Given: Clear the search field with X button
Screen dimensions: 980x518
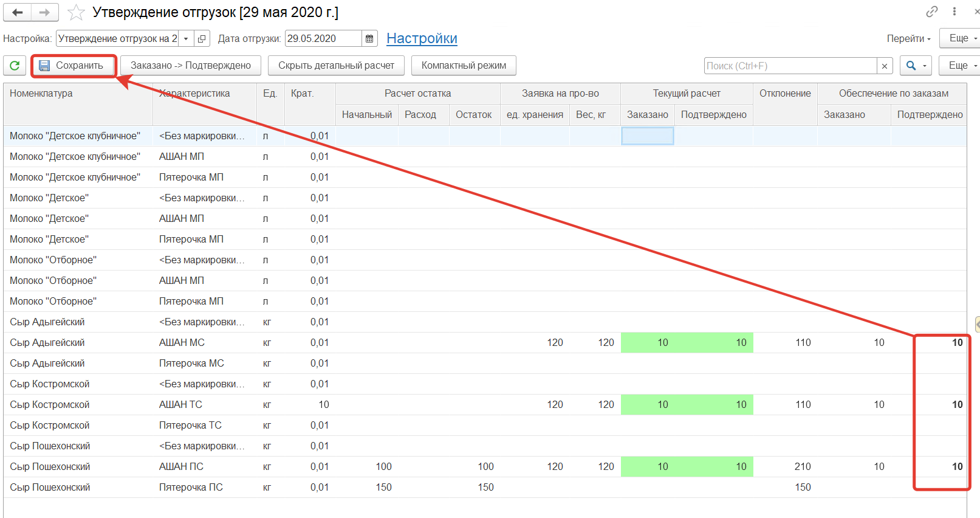Looking at the screenshot, I should [x=885, y=66].
